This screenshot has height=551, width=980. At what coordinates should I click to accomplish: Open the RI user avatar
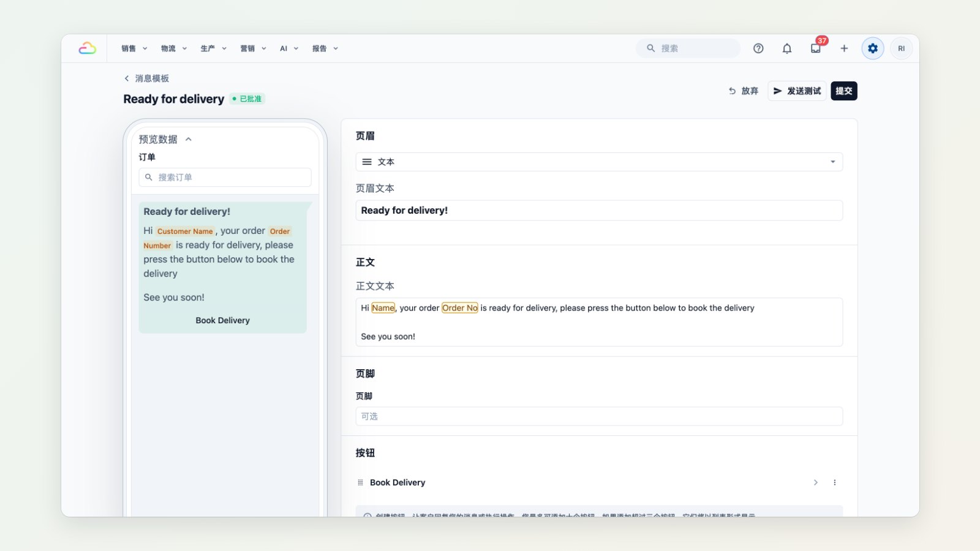[901, 48]
